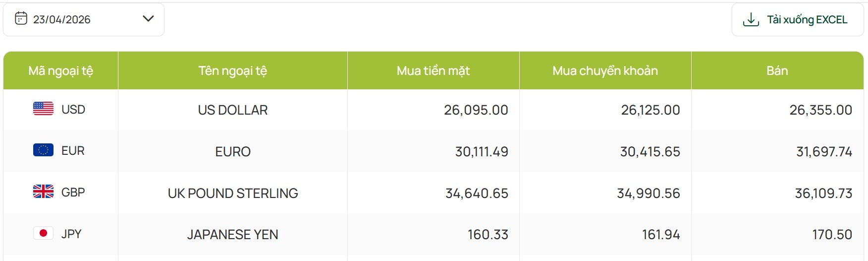Expand the date dropdown chevron
Image resolution: width=868 pixels, height=261 pixels.
click(148, 19)
